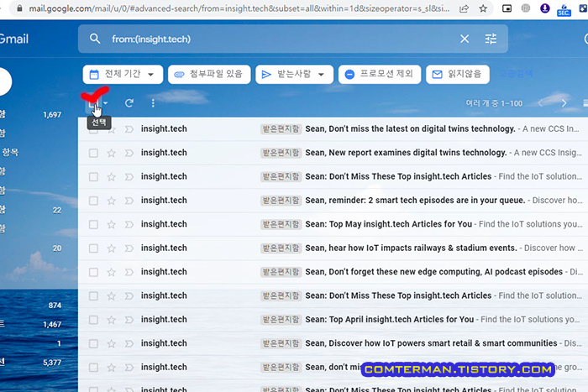Check the 'reminder: 2 smart tech episodes' email
This screenshot has height=392, width=588.
point(93,201)
